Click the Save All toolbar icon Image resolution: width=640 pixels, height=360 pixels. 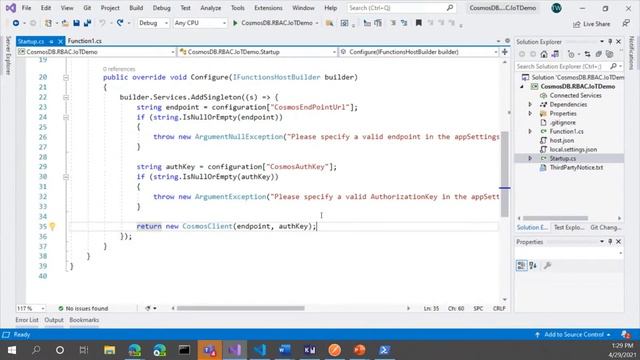pos(87,23)
